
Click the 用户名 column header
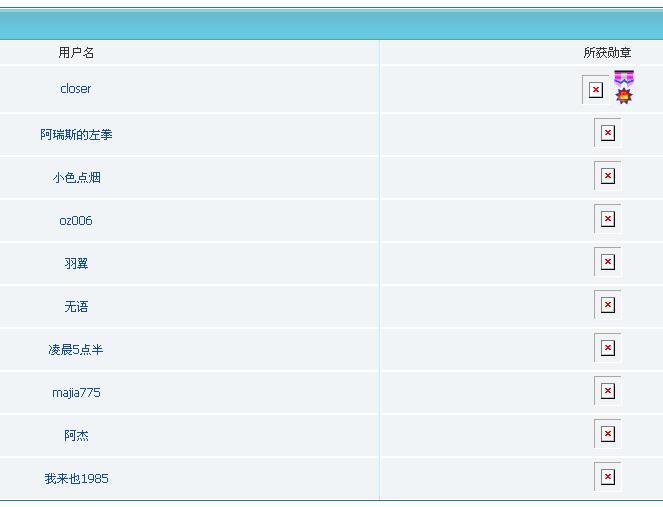(76, 53)
